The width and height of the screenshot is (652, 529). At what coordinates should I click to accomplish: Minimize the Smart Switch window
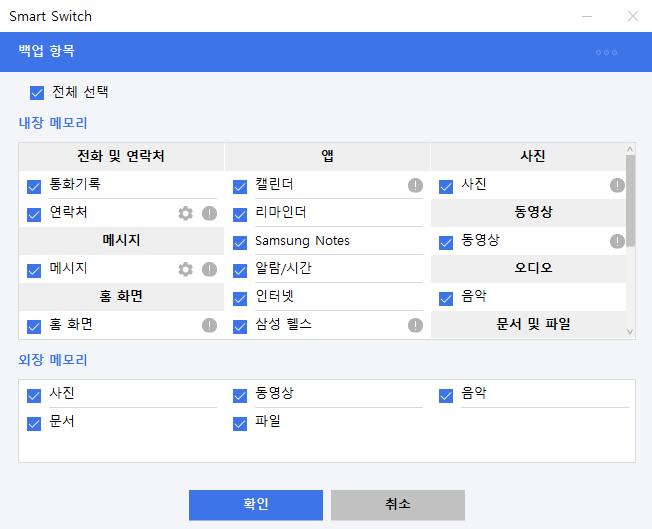point(587,16)
